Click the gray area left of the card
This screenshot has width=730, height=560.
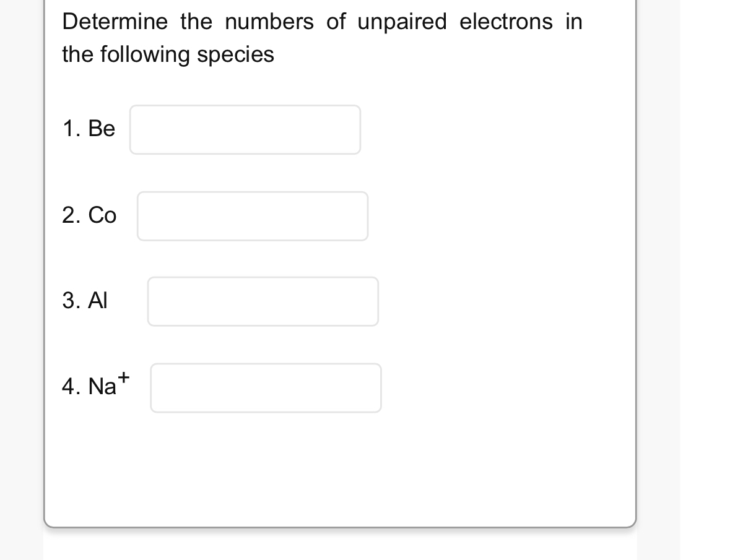22,278
